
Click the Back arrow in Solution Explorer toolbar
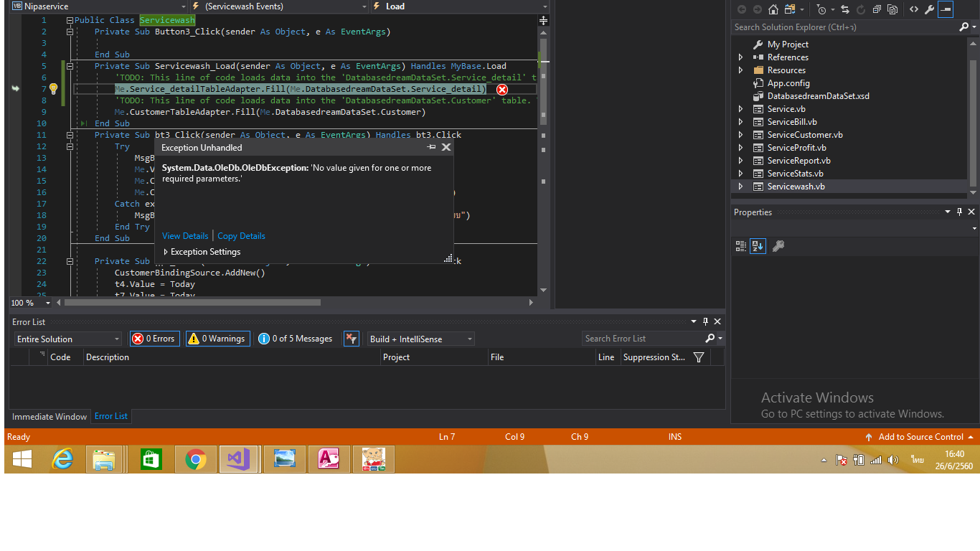[741, 9]
